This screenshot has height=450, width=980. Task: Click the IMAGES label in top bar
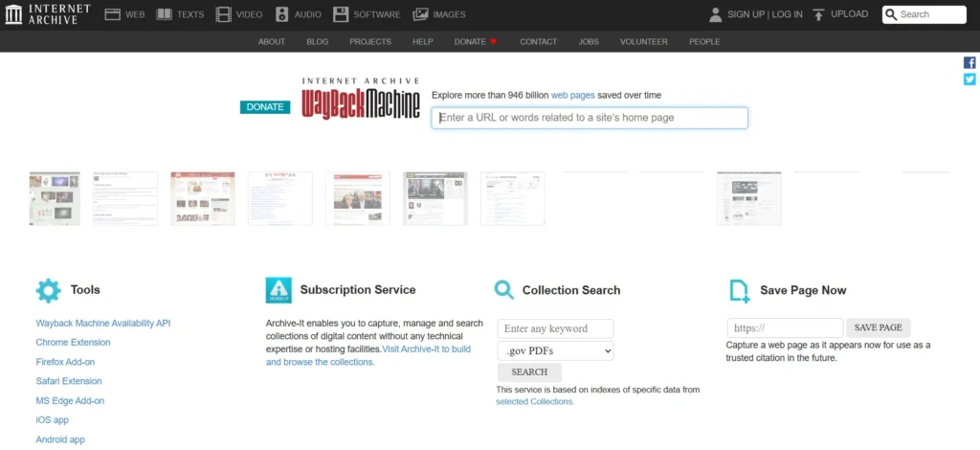(x=450, y=14)
